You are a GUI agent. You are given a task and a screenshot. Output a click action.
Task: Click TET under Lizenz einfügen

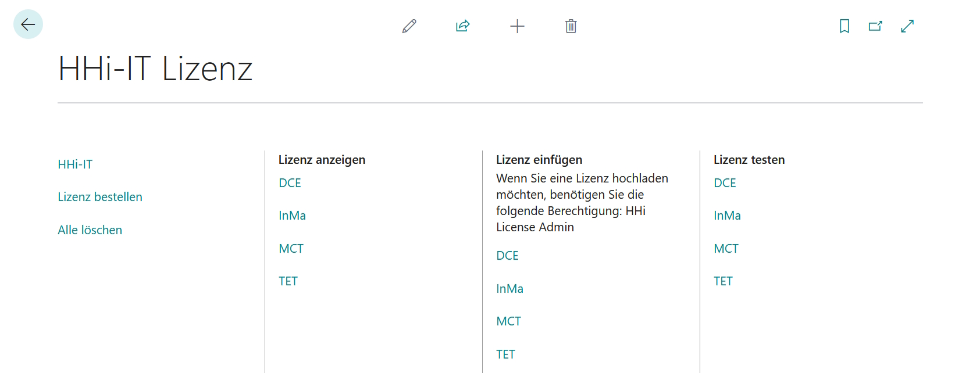coord(506,354)
